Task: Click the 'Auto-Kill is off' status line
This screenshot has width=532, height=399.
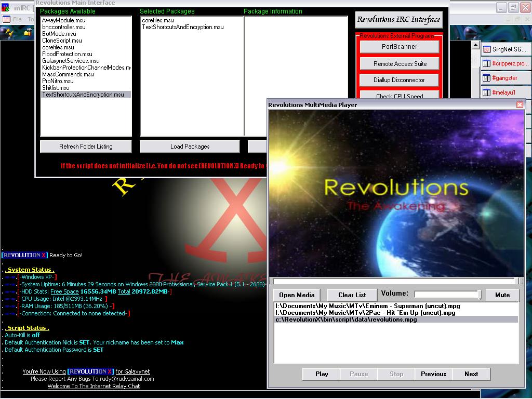Action: 22,335
